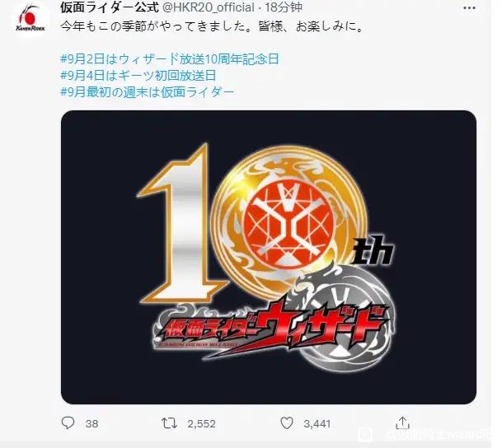Click the retweet arrows icon
This screenshot has height=448, width=502.
(x=169, y=423)
